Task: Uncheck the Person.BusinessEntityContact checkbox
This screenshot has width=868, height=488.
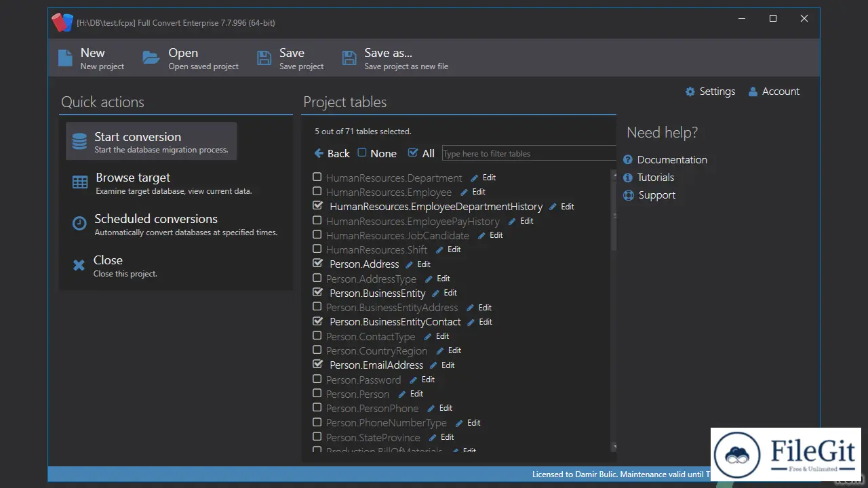Action: (317, 321)
